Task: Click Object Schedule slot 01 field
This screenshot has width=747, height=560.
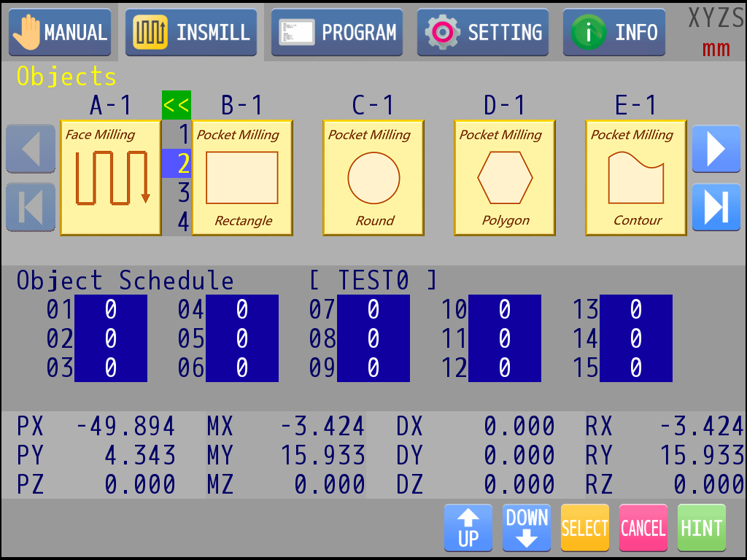Action: tap(111, 310)
